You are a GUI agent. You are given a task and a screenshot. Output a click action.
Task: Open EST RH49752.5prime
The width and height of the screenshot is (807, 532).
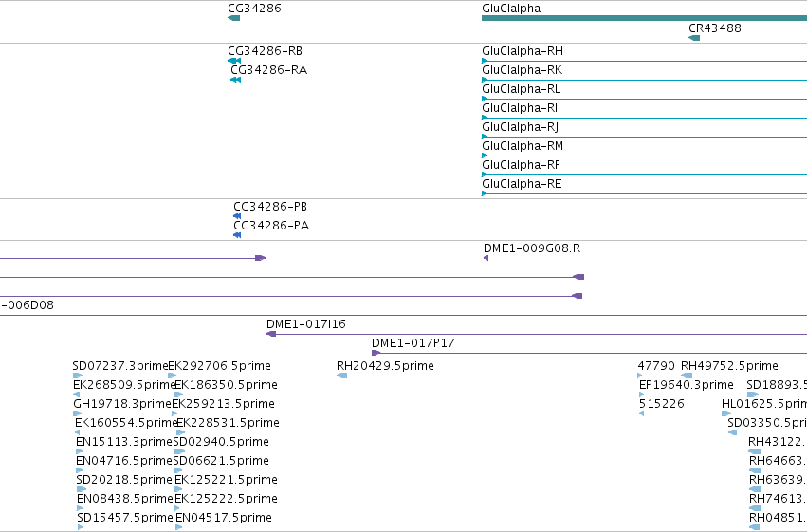pos(729,366)
